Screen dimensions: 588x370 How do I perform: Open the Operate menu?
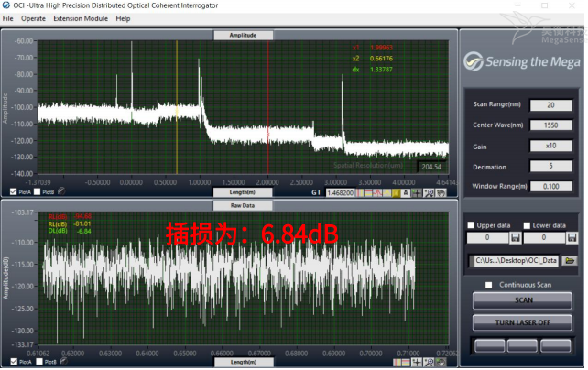pyautogui.click(x=33, y=18)
